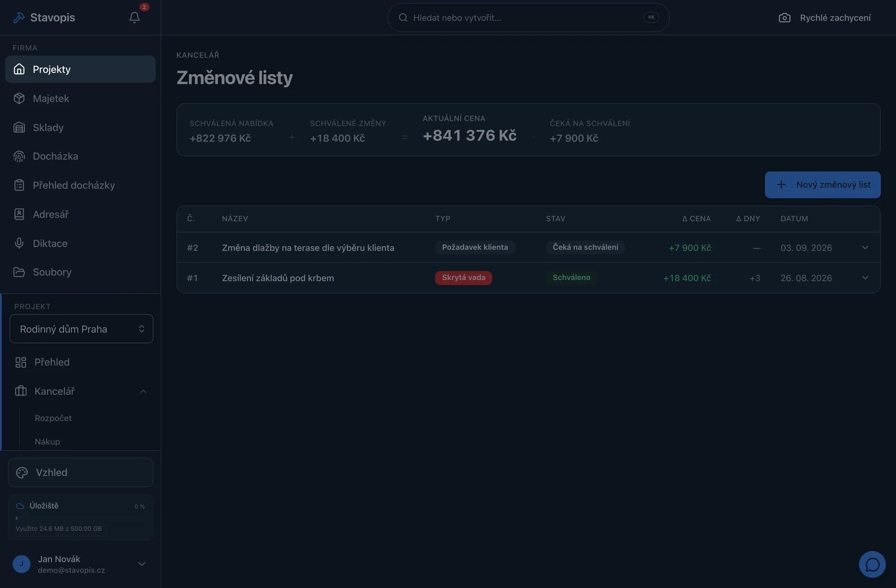Click the Požadavek klienta type badge
The image size is (896, 588).
point(475,247)
